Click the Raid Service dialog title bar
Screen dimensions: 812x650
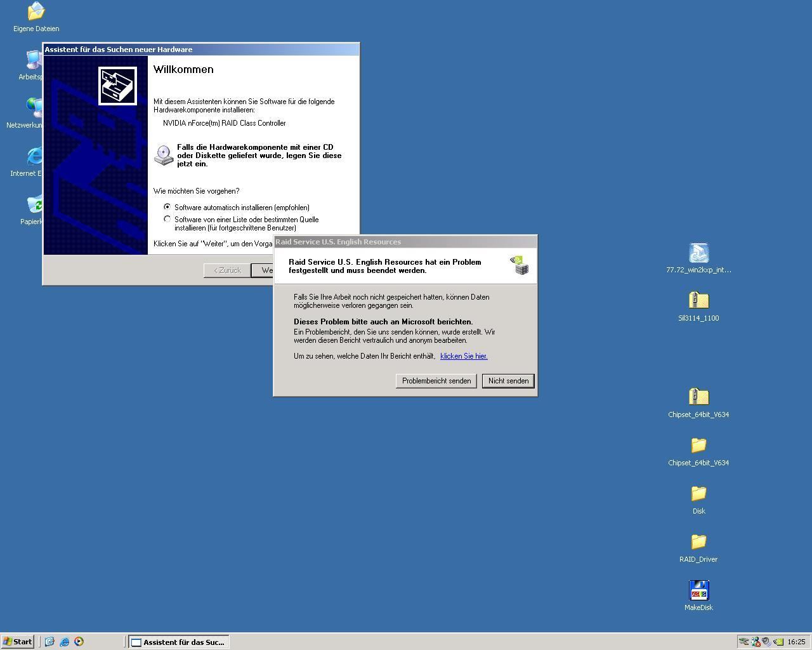[x=405, y=242]
